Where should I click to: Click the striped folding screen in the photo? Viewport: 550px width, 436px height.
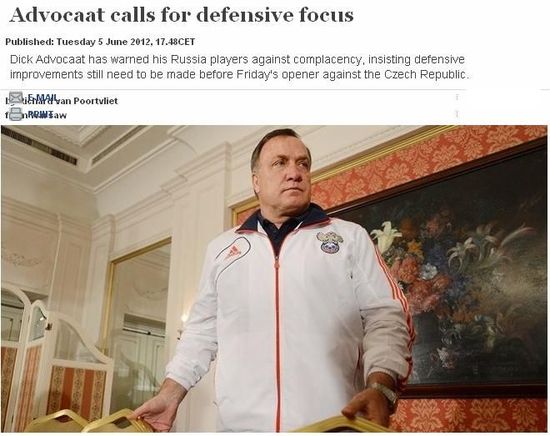click(x=53, y=358)
